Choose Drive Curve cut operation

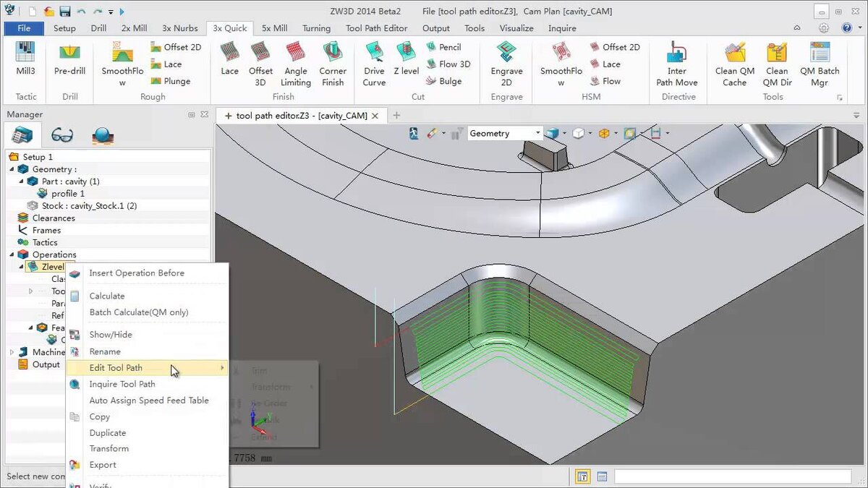(374, 64)
